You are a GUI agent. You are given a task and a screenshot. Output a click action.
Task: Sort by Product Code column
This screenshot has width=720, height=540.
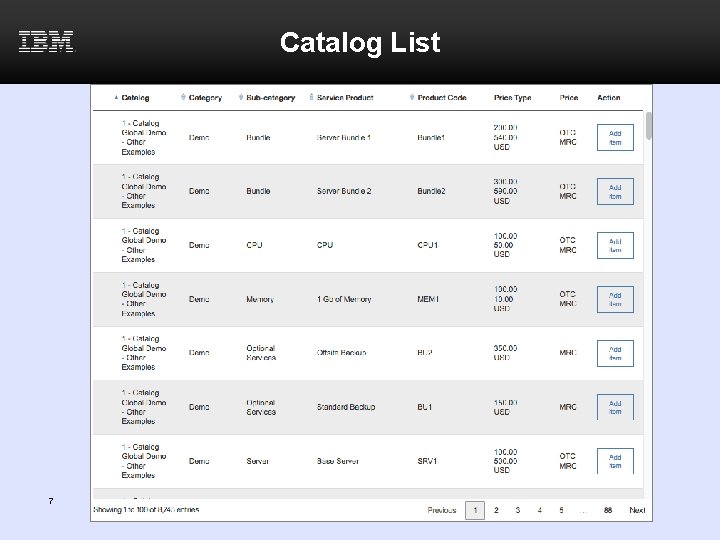click(442, 98)
